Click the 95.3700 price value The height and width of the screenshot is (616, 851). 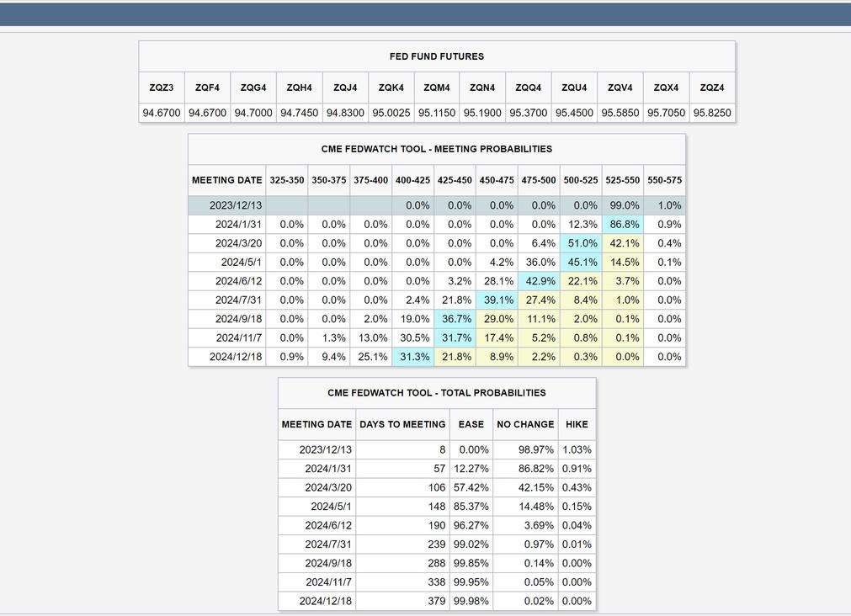(529, 113)
